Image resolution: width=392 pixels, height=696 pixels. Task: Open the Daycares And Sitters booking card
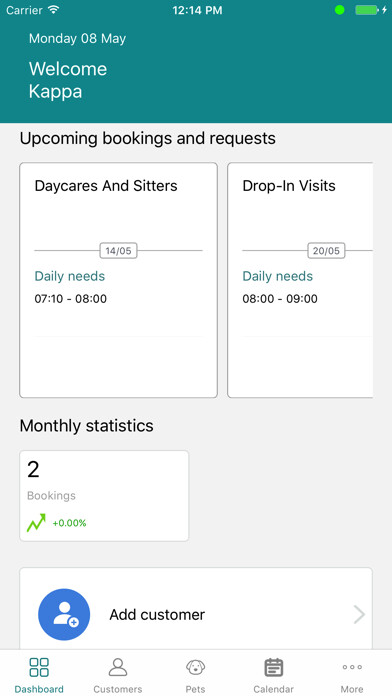[119, 280]
